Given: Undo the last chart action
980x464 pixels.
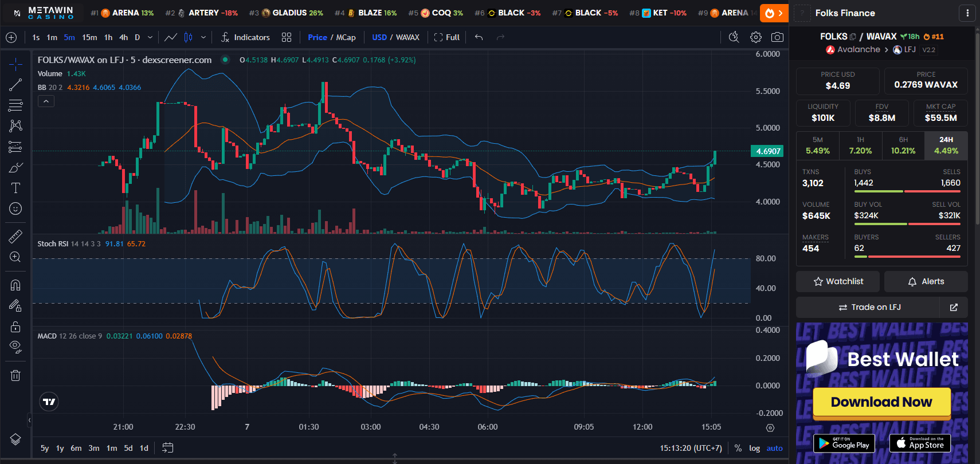Looking at the screenshot, I should point(479,37).
